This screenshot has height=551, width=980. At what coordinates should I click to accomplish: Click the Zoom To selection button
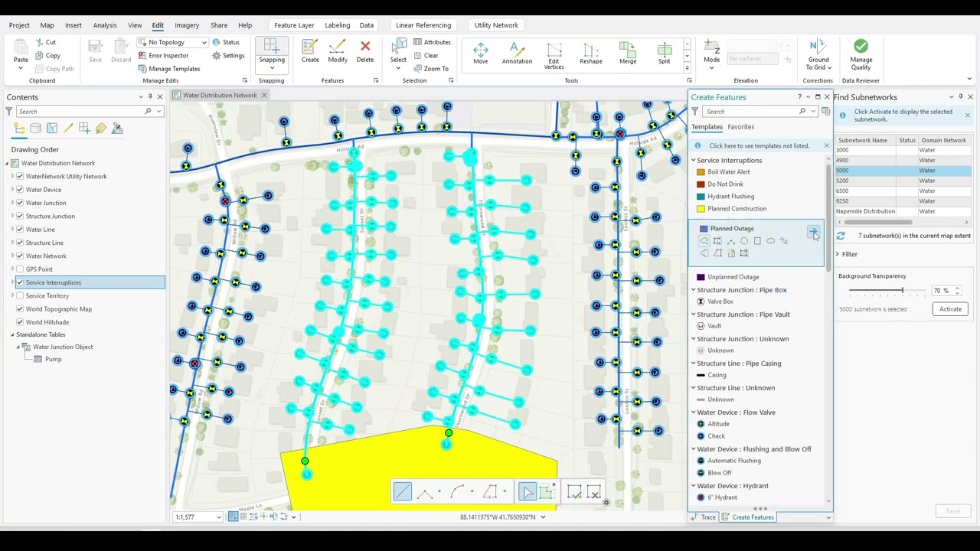(x=430, y=69)
